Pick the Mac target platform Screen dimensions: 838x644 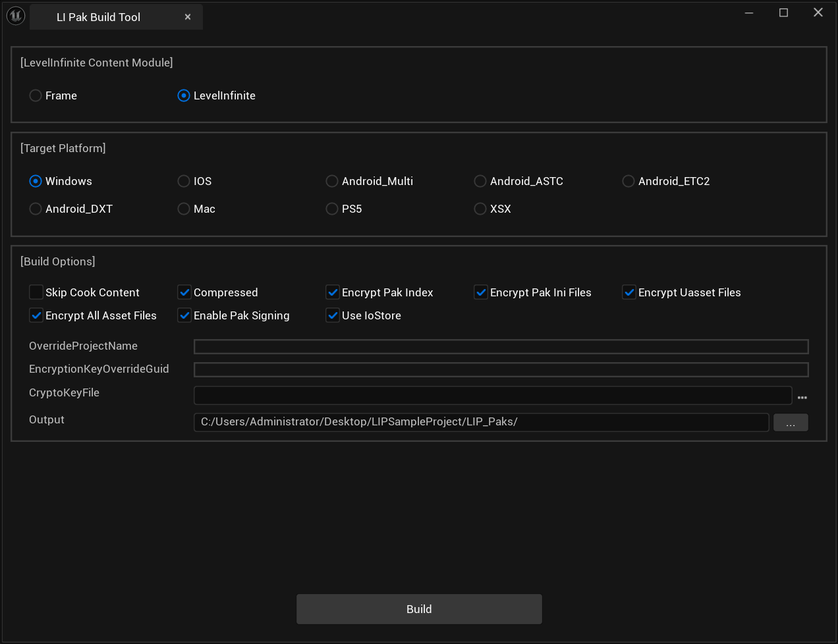(x=184, y=209)
